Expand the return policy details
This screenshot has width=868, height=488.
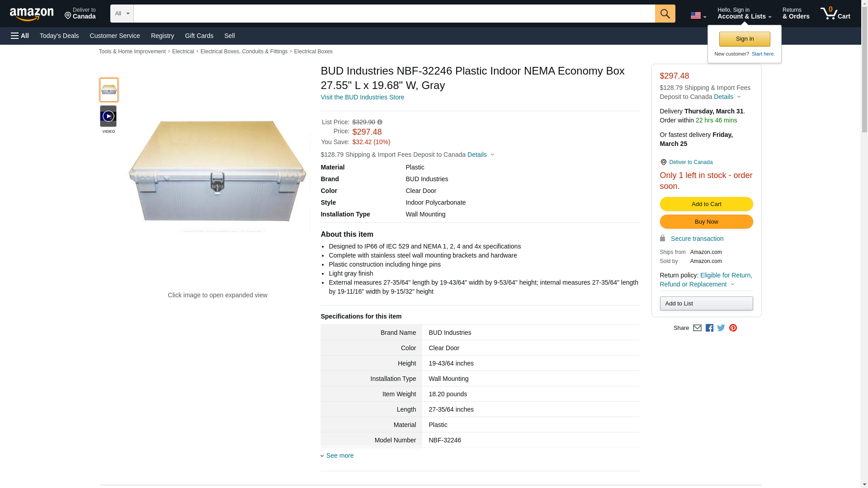pos(706,280)
